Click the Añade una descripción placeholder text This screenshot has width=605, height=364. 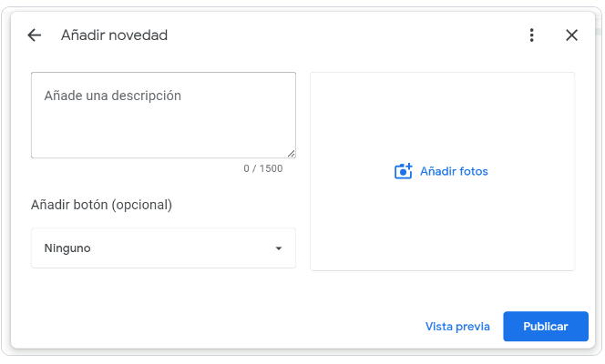(112, 96)
